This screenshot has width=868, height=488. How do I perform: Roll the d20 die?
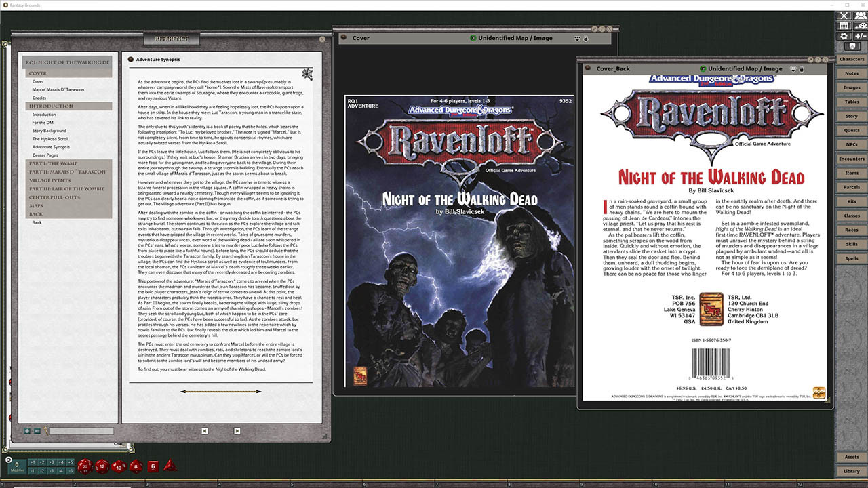85,466
